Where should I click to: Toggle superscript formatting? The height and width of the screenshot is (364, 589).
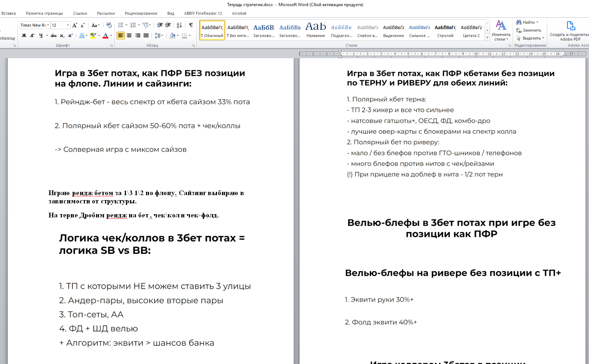[x=71, y=36]
